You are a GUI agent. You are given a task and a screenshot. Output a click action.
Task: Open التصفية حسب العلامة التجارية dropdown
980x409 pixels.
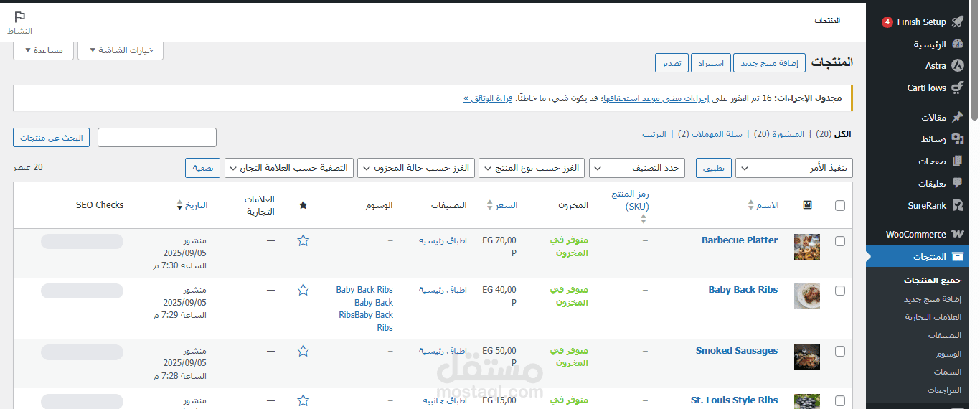click(289, 169)
